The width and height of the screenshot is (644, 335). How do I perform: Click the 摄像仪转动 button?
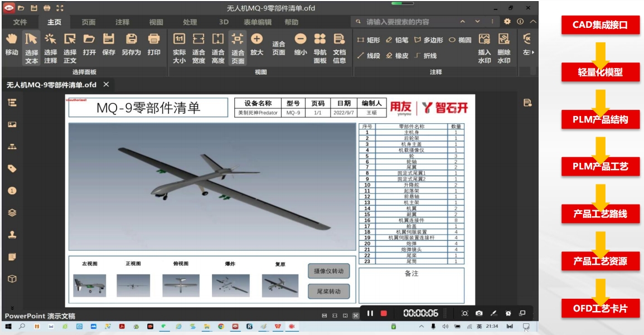(x=328, y=271)
